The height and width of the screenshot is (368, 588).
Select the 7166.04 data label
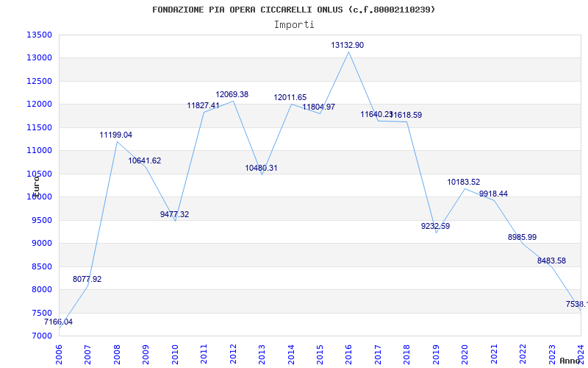(x=59, y=322)
